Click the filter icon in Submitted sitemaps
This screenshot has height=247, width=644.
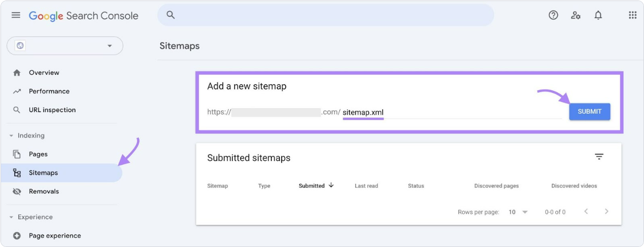pos(599,157)
